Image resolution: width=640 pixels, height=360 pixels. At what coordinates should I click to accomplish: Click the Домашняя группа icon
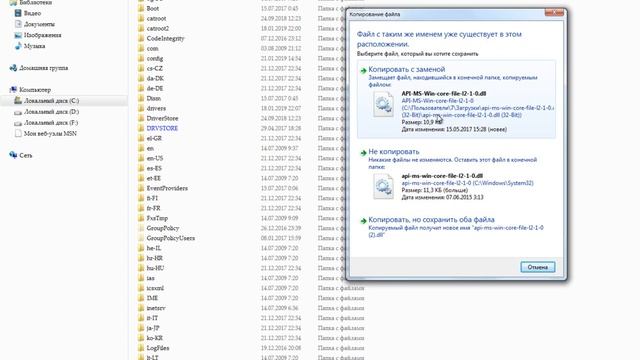tap(13, 68)
